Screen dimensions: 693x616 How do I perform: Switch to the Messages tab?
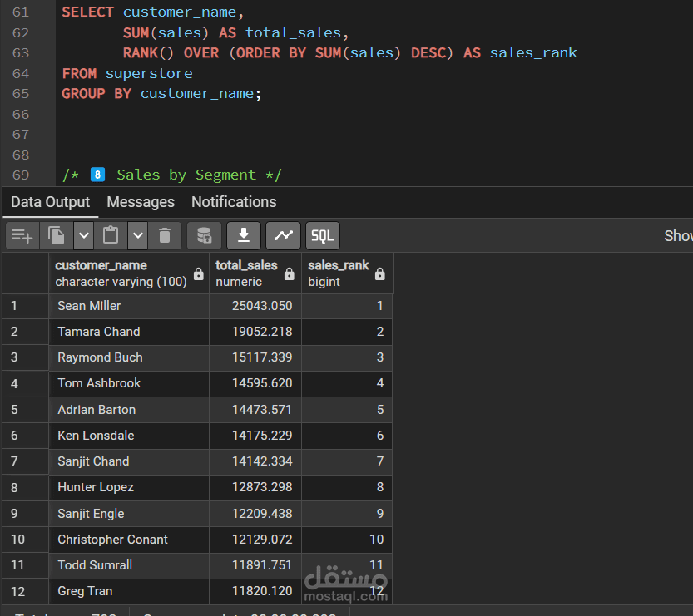[x=141, y=202]
